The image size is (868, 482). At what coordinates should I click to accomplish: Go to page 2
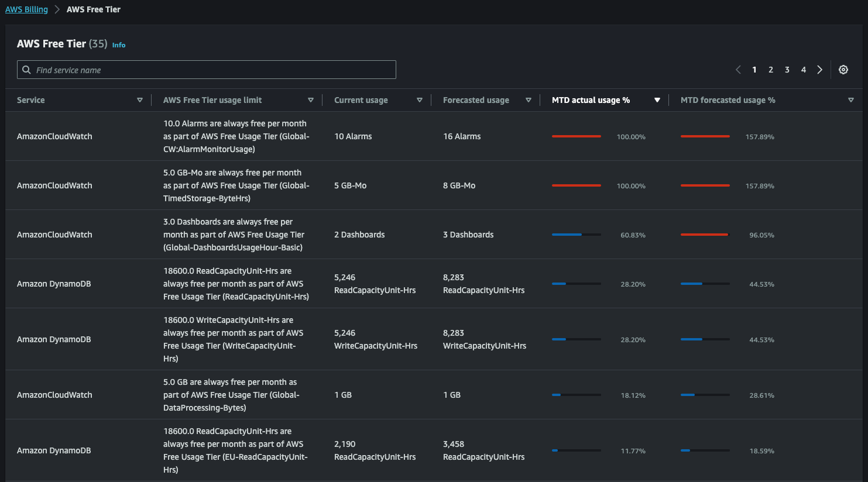(x=771, y=70)
